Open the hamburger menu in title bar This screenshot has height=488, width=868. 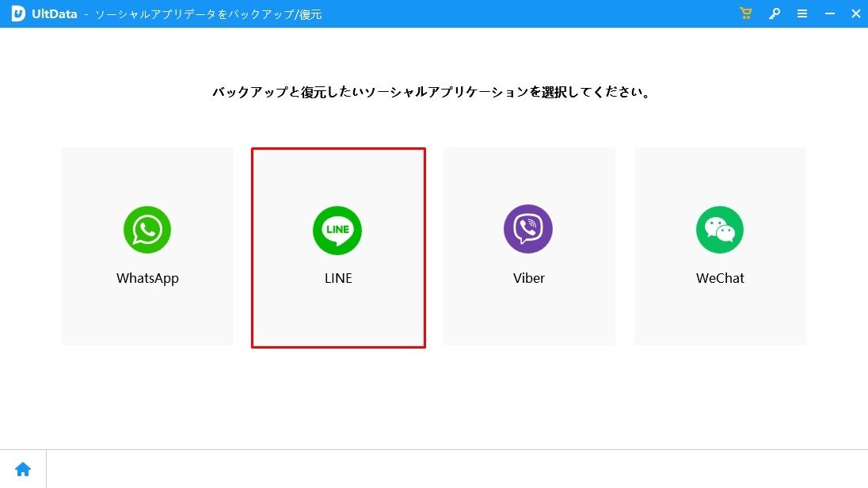click(x=802, y=13)
